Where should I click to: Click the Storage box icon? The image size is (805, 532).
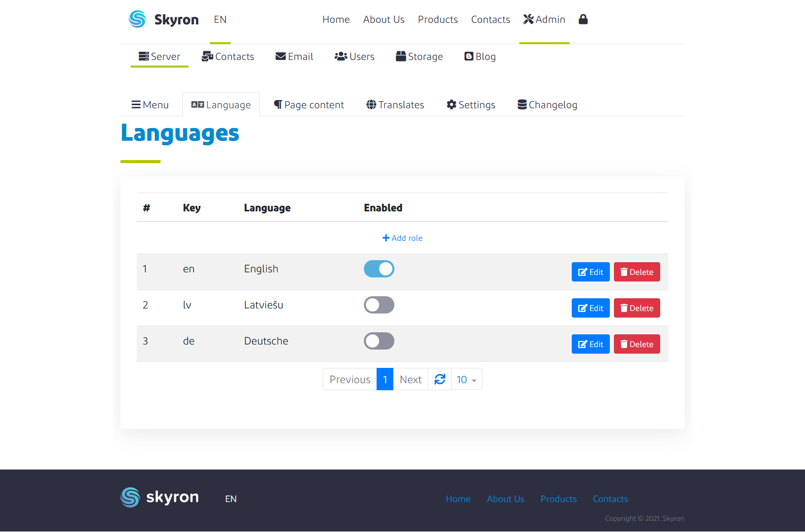point(401,56)
